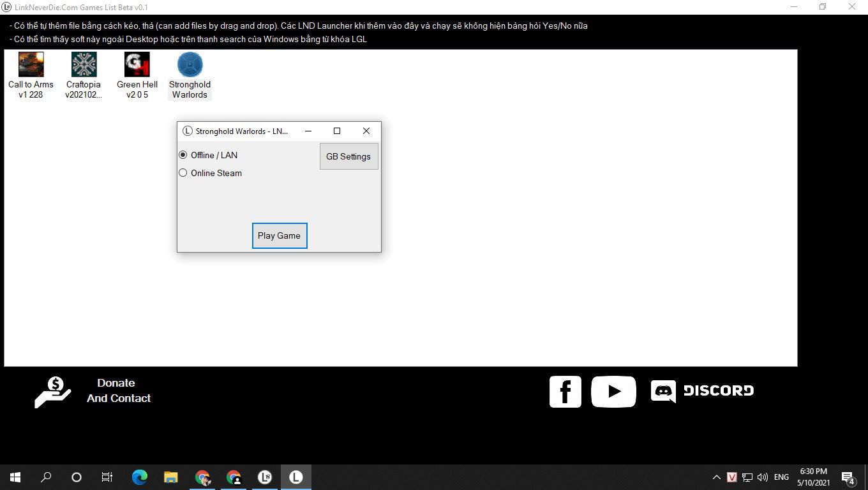Viewport: 868px width, 490px height.
Task: Select the Online Steam option
Action: 210,173
